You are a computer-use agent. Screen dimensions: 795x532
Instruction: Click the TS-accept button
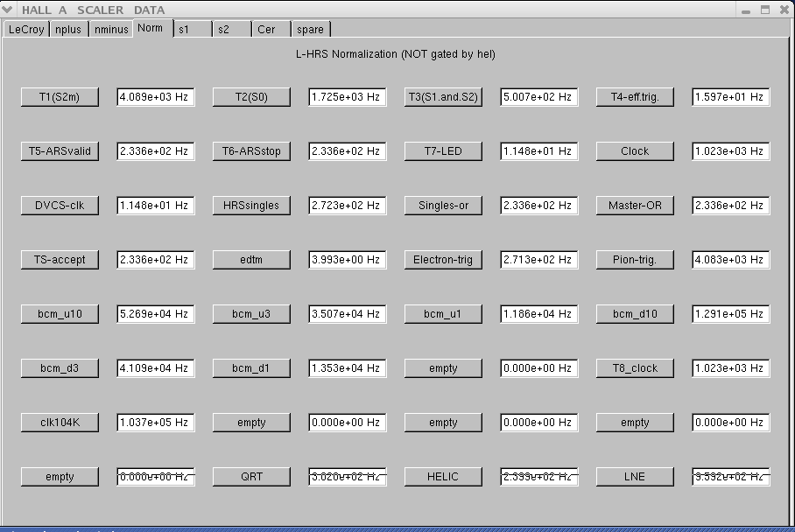point(60,259)
